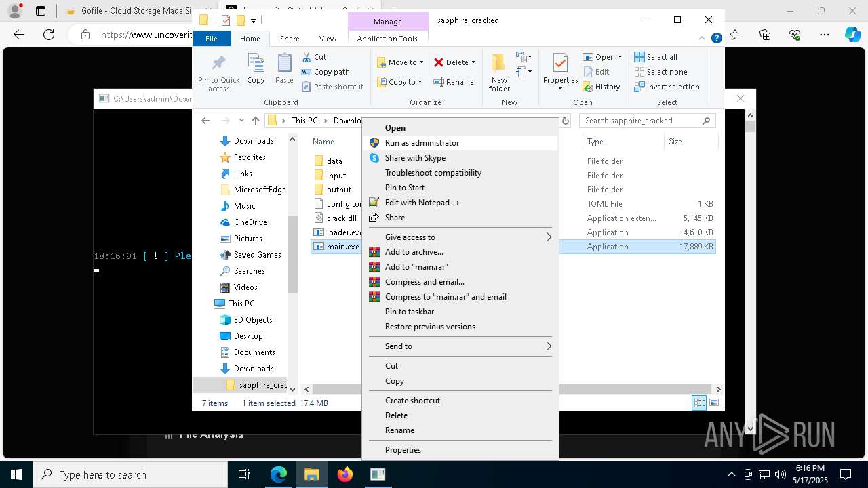868x488 pixels.
Task: Open the File tab
Action: click(212, 39)
